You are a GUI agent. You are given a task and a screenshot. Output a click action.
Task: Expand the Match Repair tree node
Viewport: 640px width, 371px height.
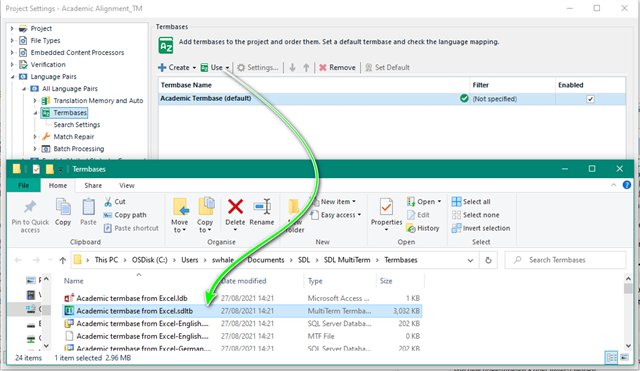(35, 137)
